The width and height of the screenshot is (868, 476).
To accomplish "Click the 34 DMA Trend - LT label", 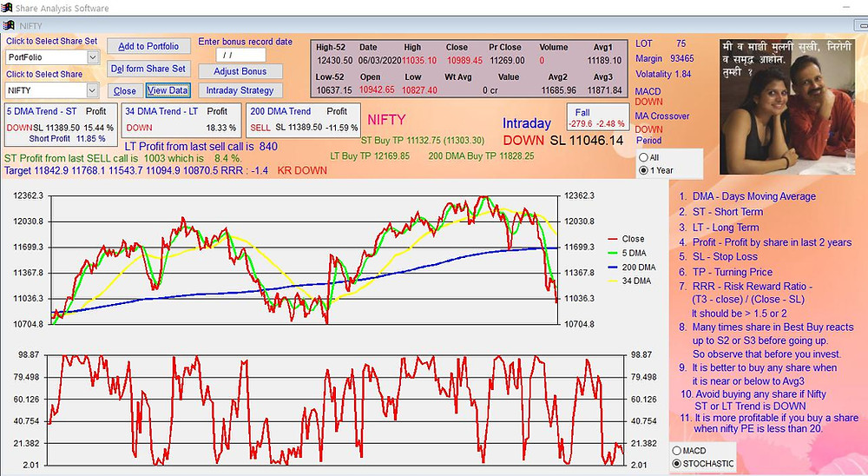I will 161,111.
